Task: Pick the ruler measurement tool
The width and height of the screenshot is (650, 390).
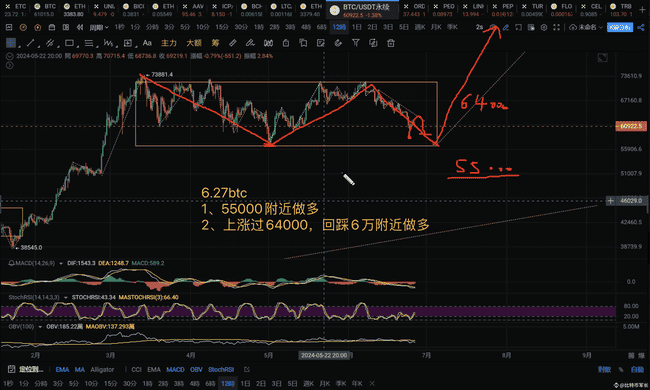Action: [233, 43]
